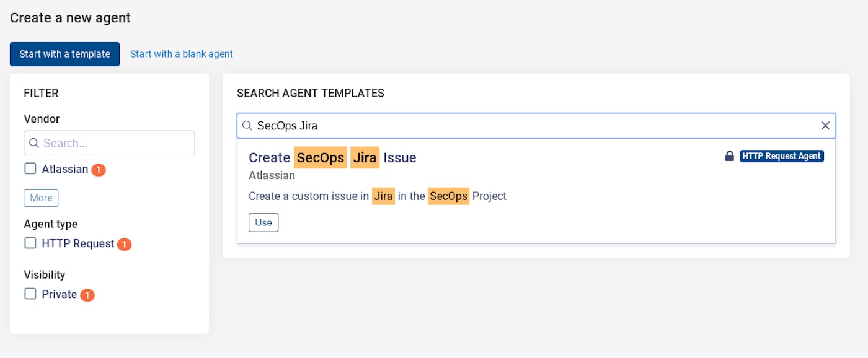Click the Atlassian count badge
The image size is (868, 358).
click(x=99, y=170)
